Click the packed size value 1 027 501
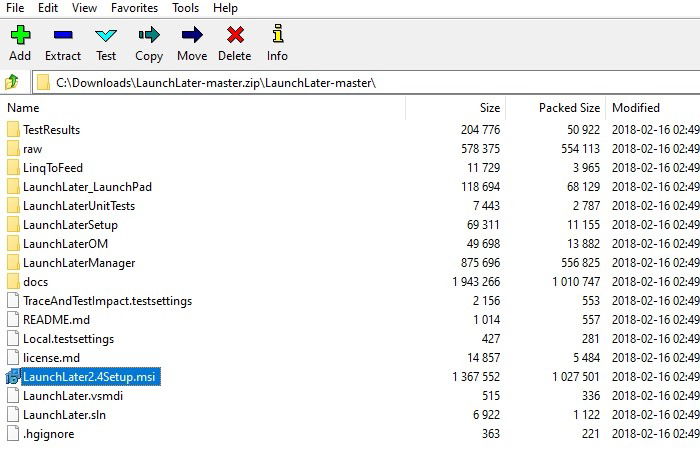 576,377
